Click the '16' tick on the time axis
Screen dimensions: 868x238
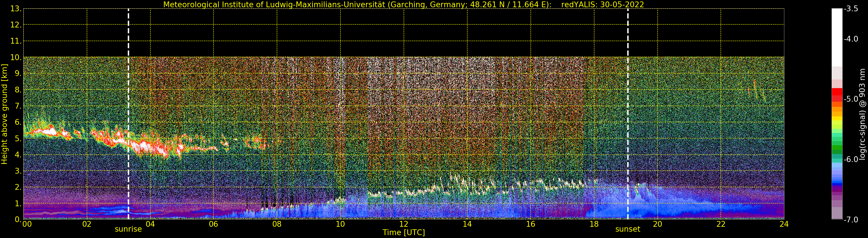coord(531,224)
